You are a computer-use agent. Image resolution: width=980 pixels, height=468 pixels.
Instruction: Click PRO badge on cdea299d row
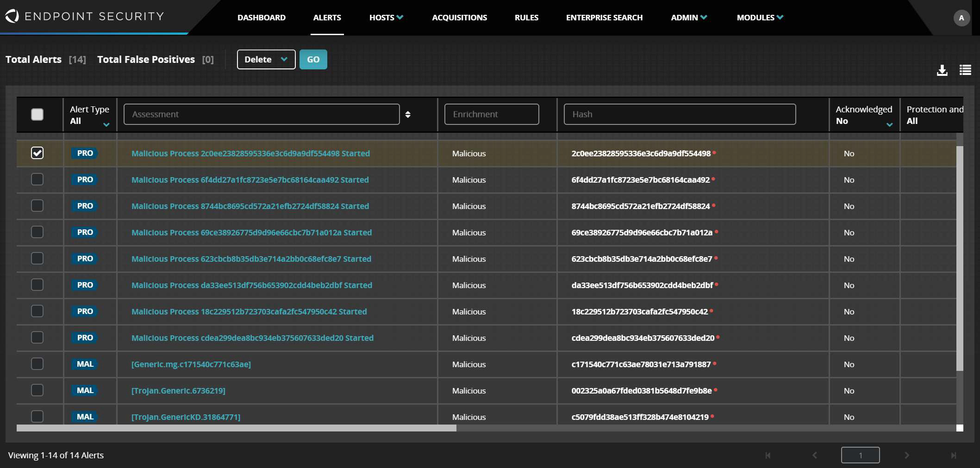pos(85,338)
